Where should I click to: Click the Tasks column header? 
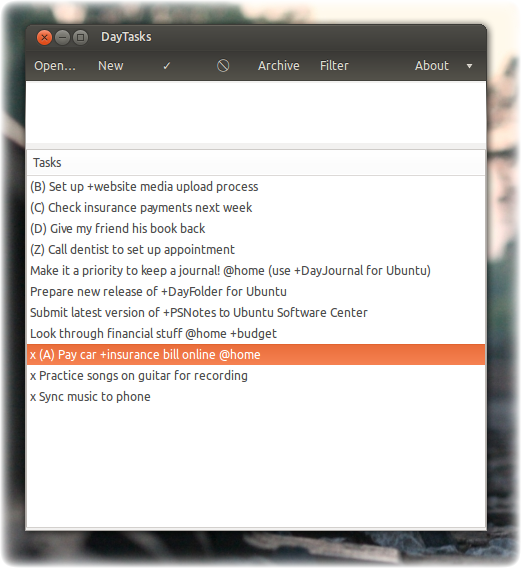click(256, 163)
